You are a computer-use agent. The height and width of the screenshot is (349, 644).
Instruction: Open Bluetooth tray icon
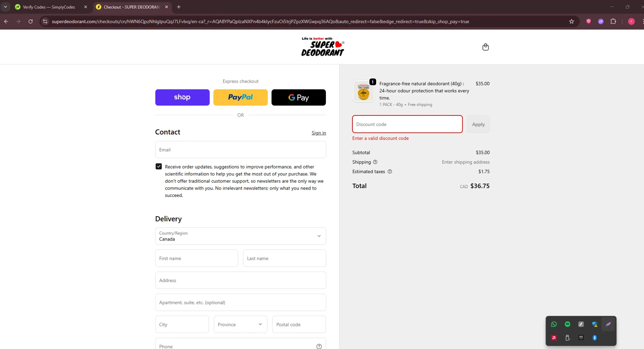pyautogui.click(x=595, y=338)
